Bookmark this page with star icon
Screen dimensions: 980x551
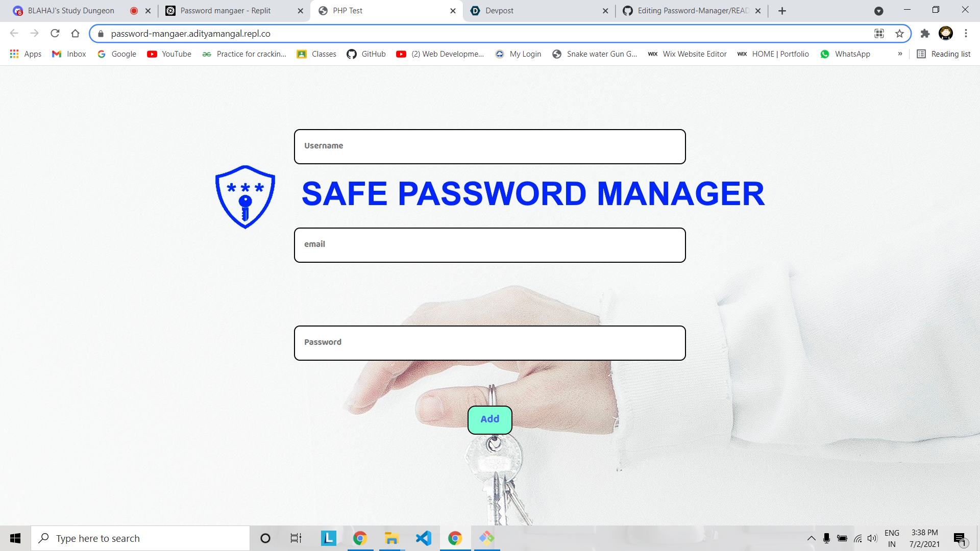click(899, 34)
